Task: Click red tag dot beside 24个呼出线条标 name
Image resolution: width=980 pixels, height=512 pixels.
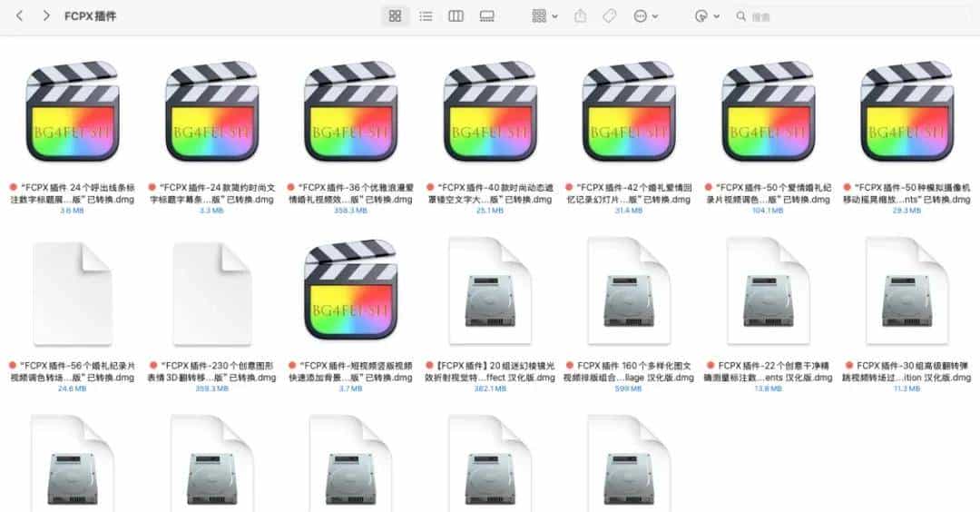Action: pos(13,187)
